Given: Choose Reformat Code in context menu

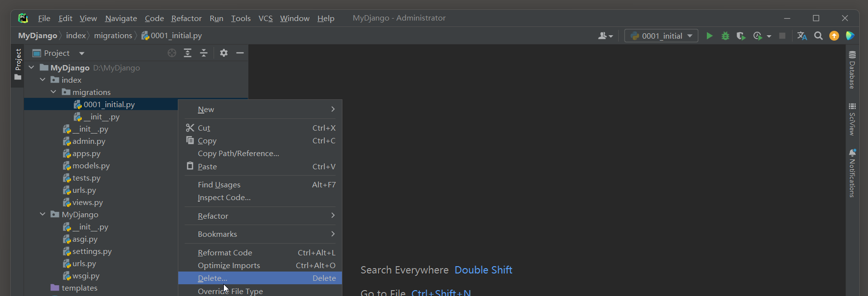Looking at the screenshot, I should click(260, 252).
